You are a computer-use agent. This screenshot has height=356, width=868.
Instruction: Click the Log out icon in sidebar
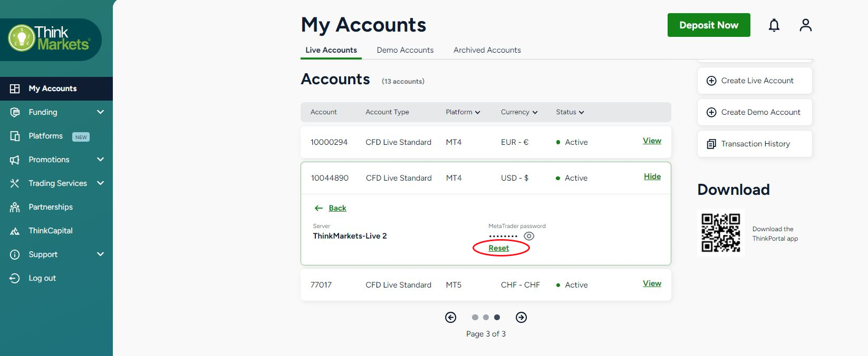(15, 278)
